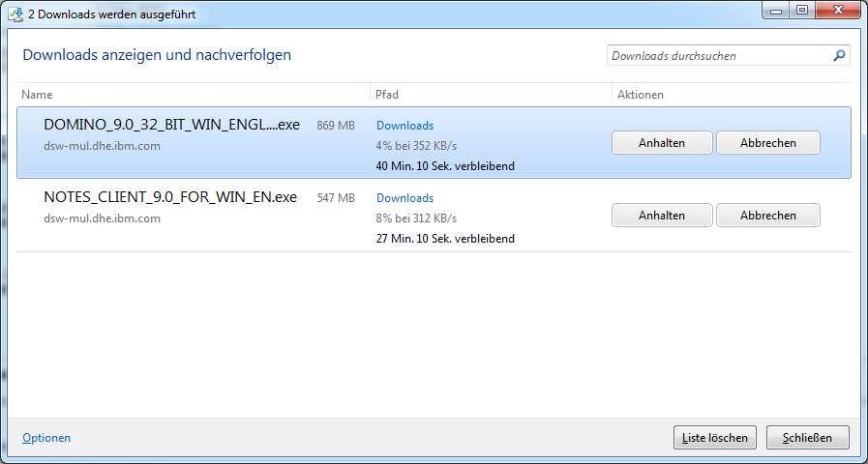This screenshot has height=464, width=868.
Task: Close the window with the red X
Action: 836,11
